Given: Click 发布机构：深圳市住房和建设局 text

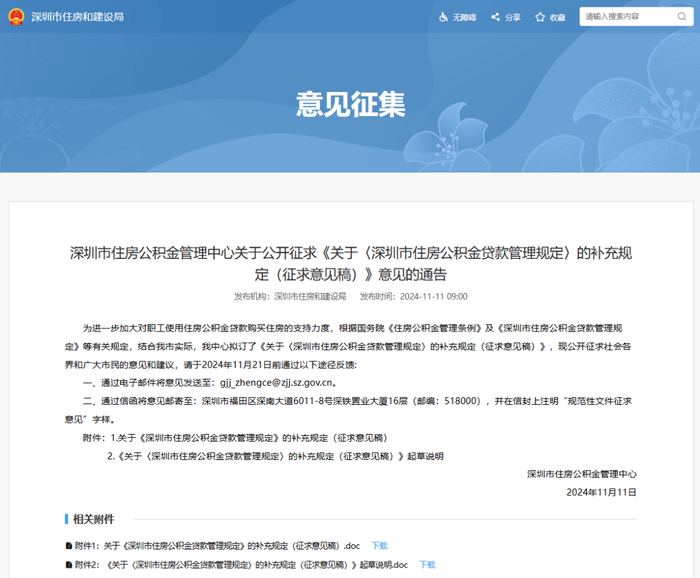Looking at the screenshot, I should coord(290,296).
